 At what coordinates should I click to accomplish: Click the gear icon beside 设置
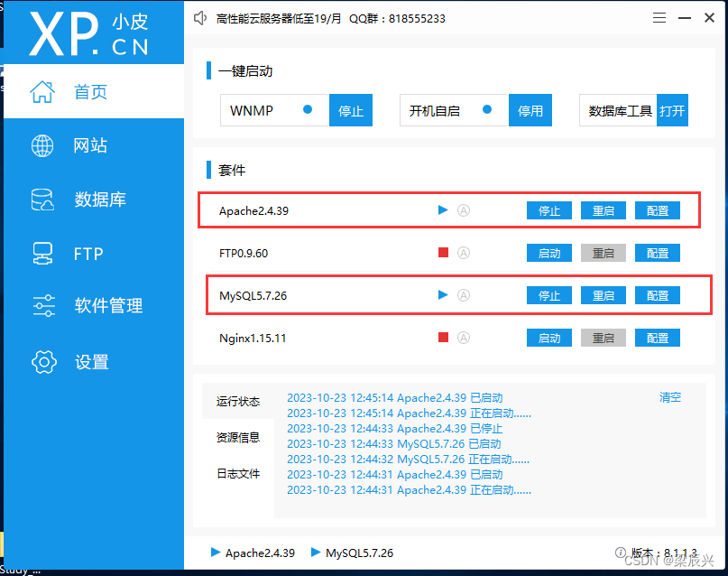[44, 362]
